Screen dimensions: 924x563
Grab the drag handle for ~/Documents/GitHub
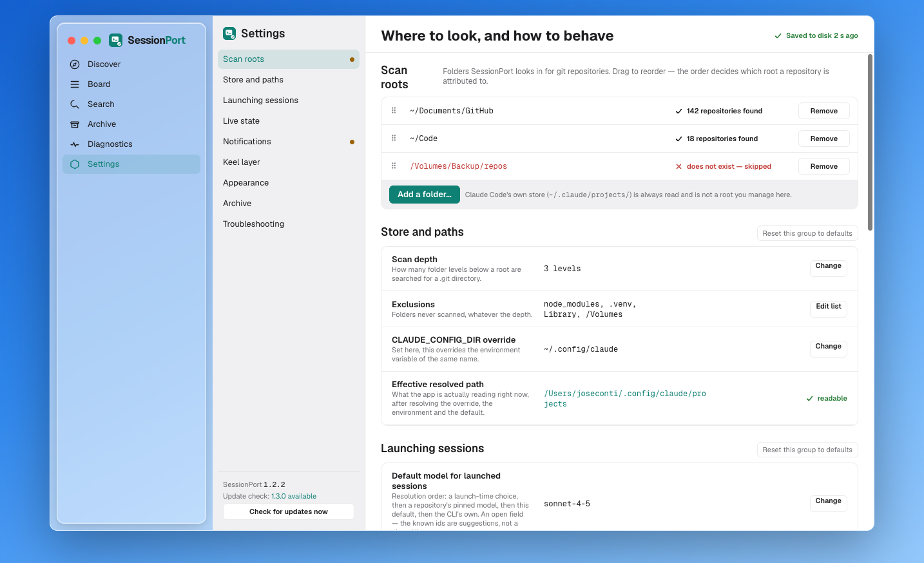tap(394, 111)
